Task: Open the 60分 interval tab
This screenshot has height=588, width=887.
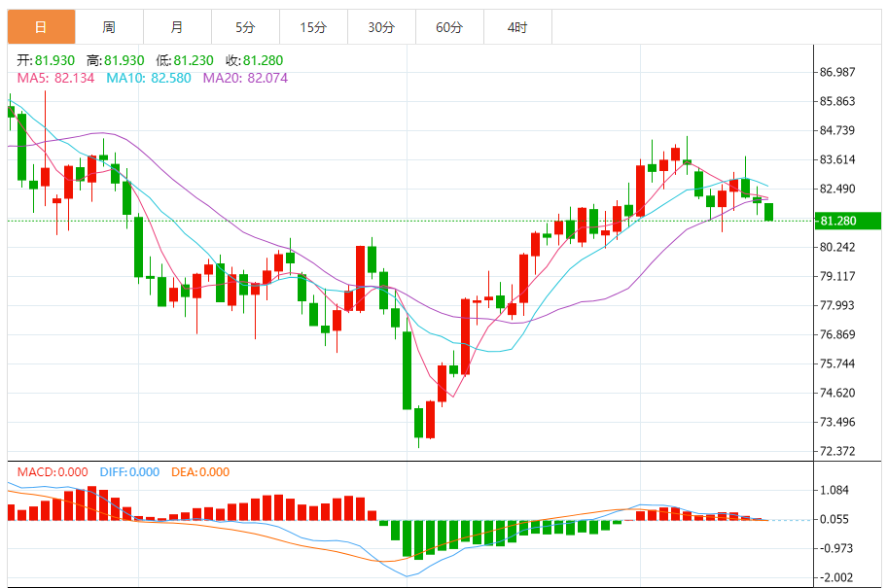Action: (449, 27)
